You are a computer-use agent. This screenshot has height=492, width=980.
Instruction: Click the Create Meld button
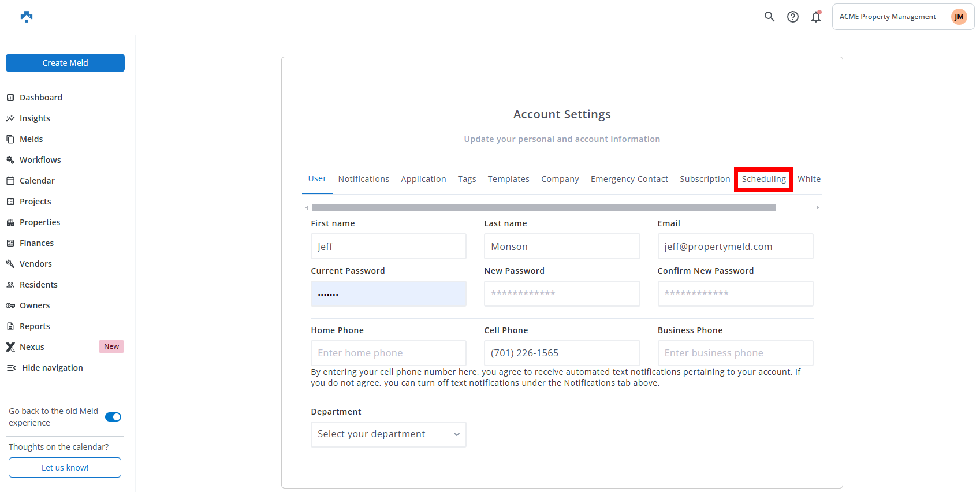pos(65,63)
